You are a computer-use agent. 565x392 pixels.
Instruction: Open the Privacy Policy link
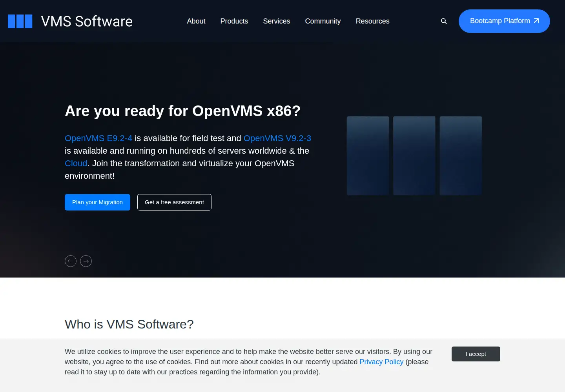tap(381, 362)
